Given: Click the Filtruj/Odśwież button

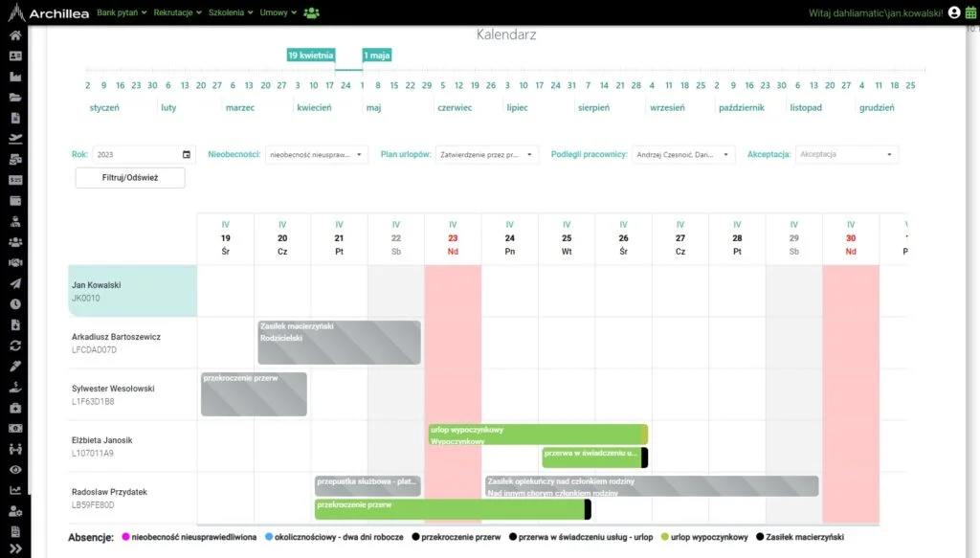Looking at the screenshot, I should point(128,177).
